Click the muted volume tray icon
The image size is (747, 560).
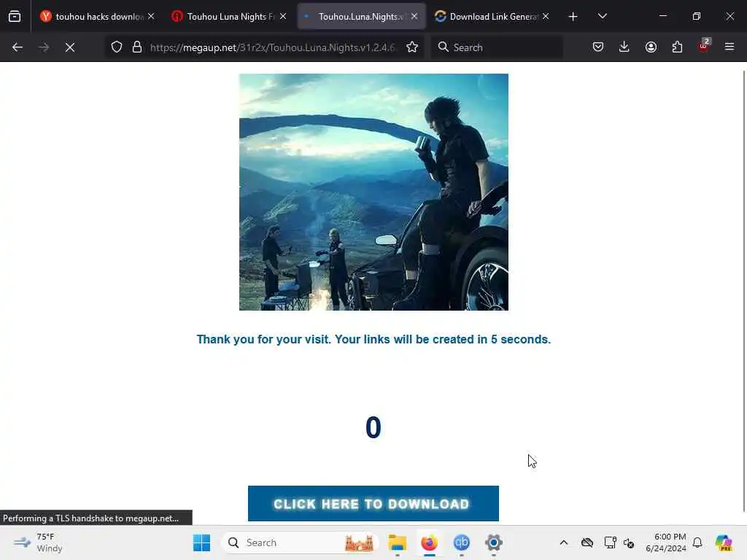click(629, 542)
